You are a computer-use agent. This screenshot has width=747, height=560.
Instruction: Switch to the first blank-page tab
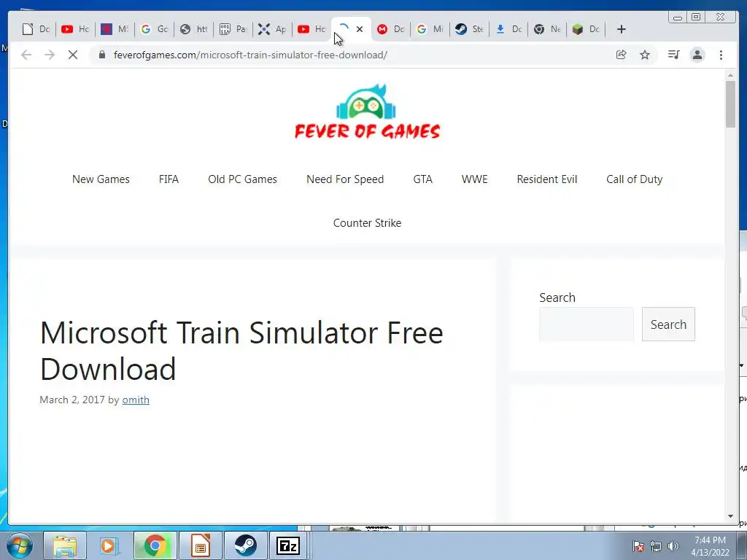(x=36, y=29)
